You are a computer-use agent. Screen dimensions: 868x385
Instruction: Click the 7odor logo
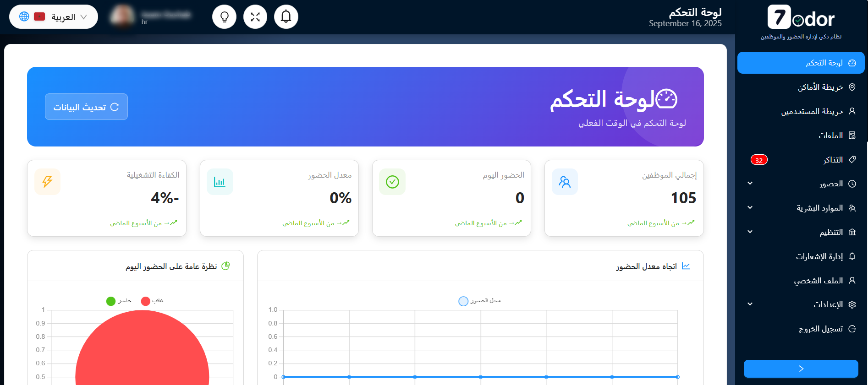pos(801,18)
